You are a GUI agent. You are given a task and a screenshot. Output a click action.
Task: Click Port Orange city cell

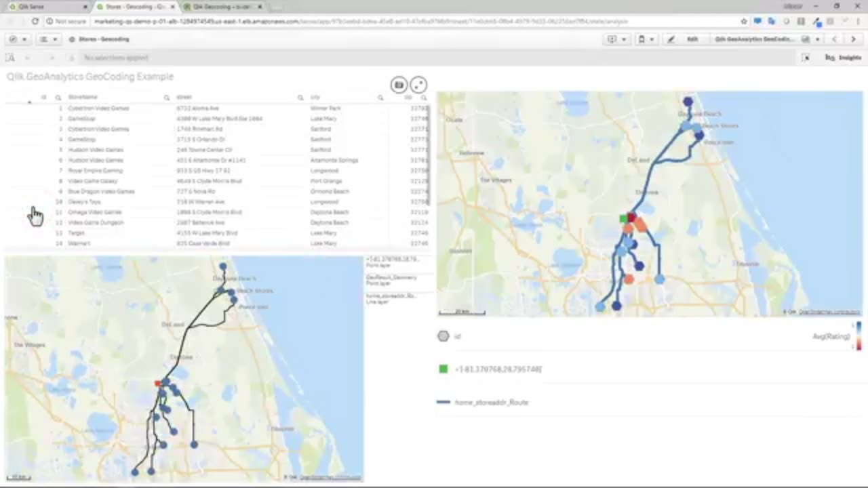(325, 181)
